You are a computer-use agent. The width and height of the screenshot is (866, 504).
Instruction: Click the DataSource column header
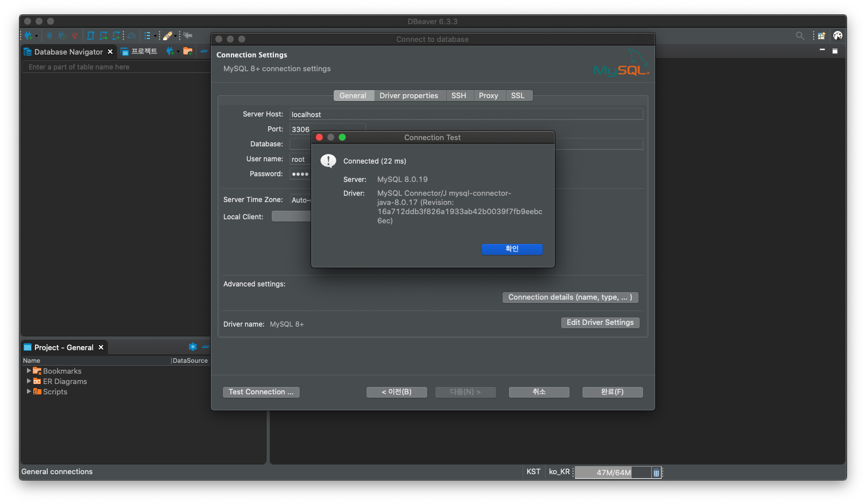coord(190,360)
